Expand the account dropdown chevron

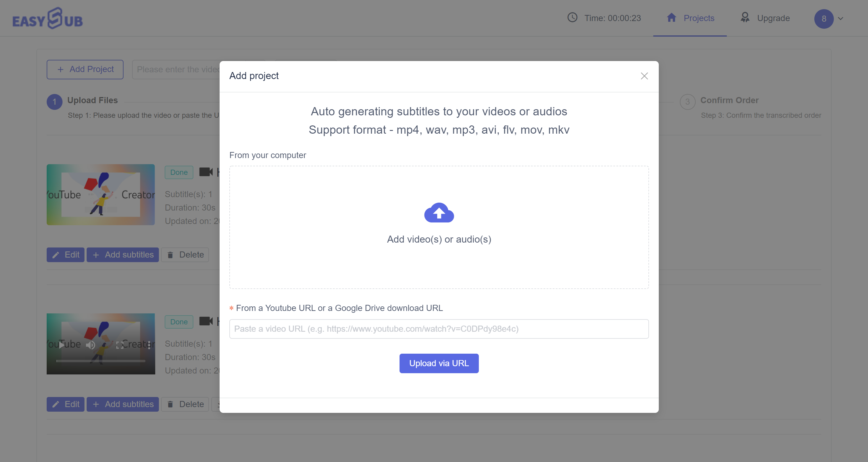tap(840, 19)
